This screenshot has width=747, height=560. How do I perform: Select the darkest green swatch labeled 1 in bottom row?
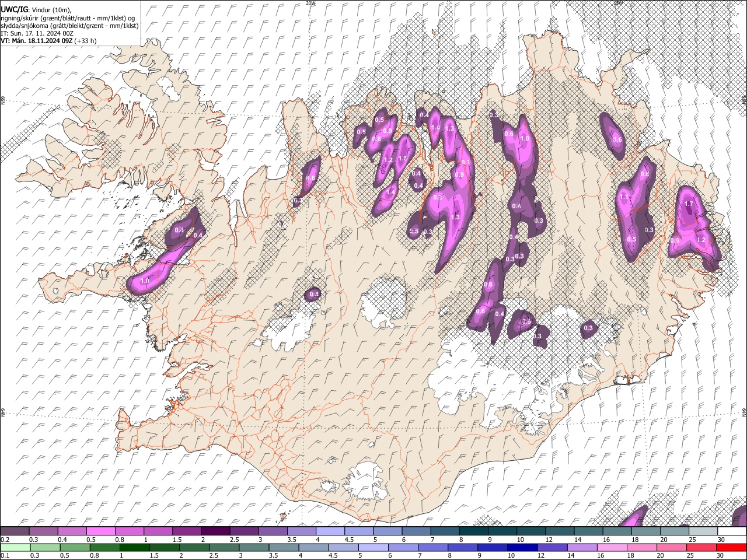134,547
